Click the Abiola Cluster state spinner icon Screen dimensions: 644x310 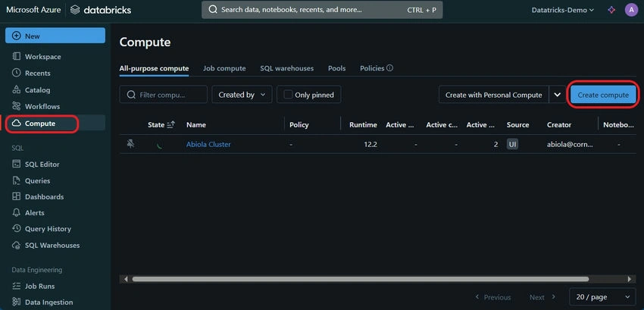[158, 145]
